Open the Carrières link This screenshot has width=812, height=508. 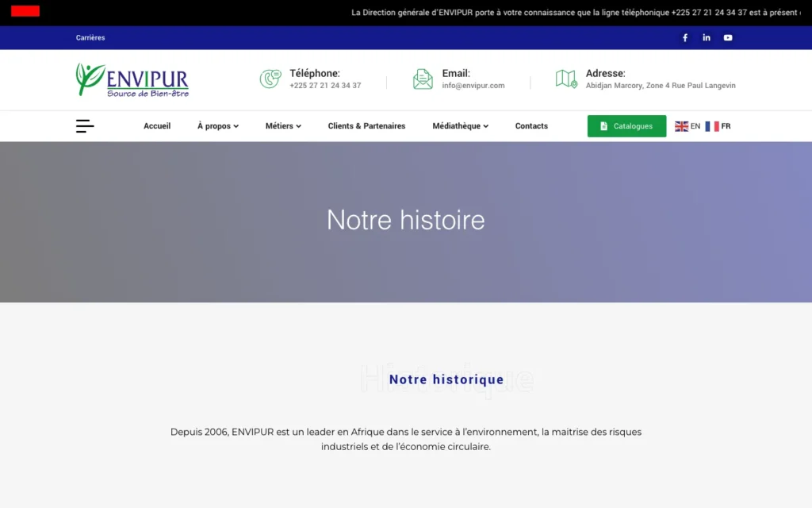(x=90, y=37)
